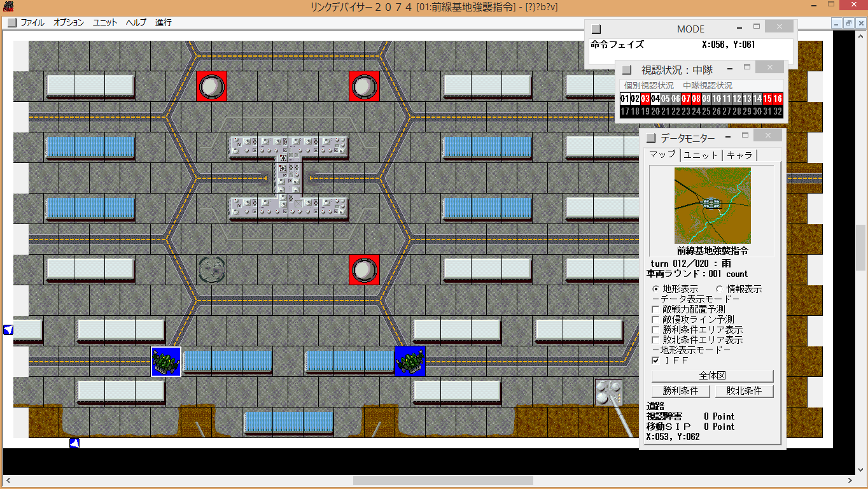Click the blue arrow marker at the left map edge
The height and width of the screenshot is (489, 868).
pos(8,329)
